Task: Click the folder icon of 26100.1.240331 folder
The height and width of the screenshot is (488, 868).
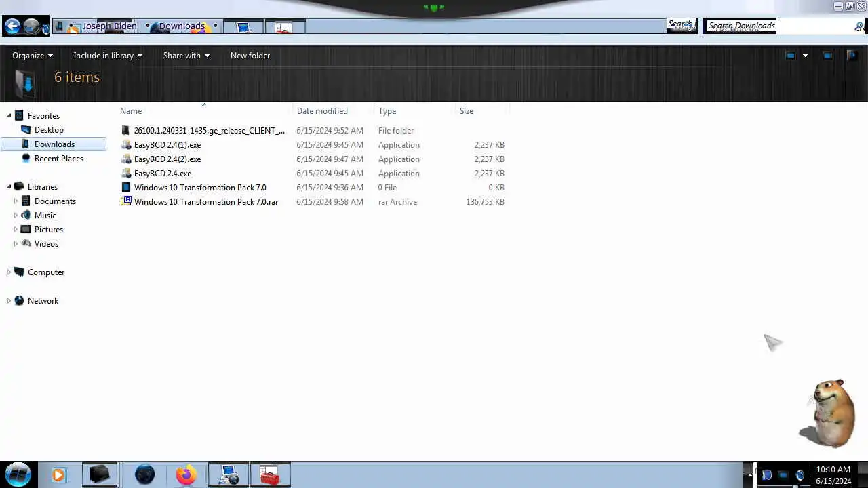Action: click(125, 131)
